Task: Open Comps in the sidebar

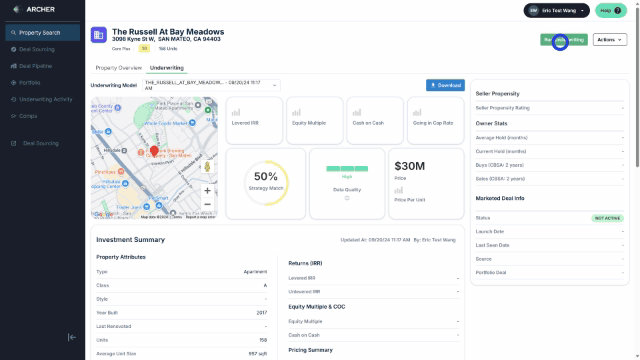Action: click(x=28, y=116)
